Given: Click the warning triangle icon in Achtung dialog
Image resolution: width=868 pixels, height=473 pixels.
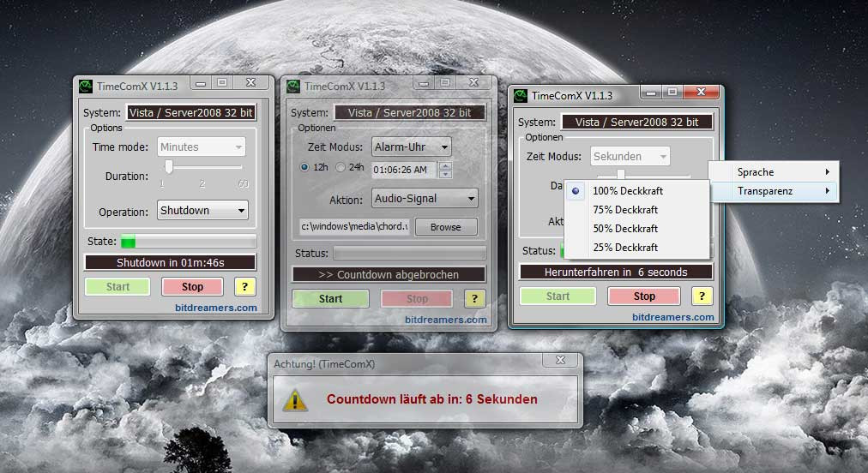Looking at the screenshot, I should (295, 399).
